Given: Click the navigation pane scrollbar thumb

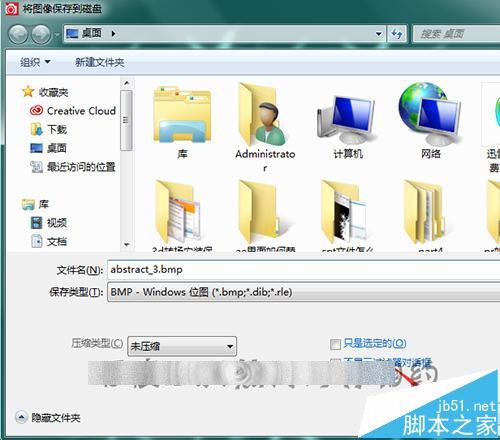Looking at the screenshot, I should pyautogui.click(x=126, y=120).
